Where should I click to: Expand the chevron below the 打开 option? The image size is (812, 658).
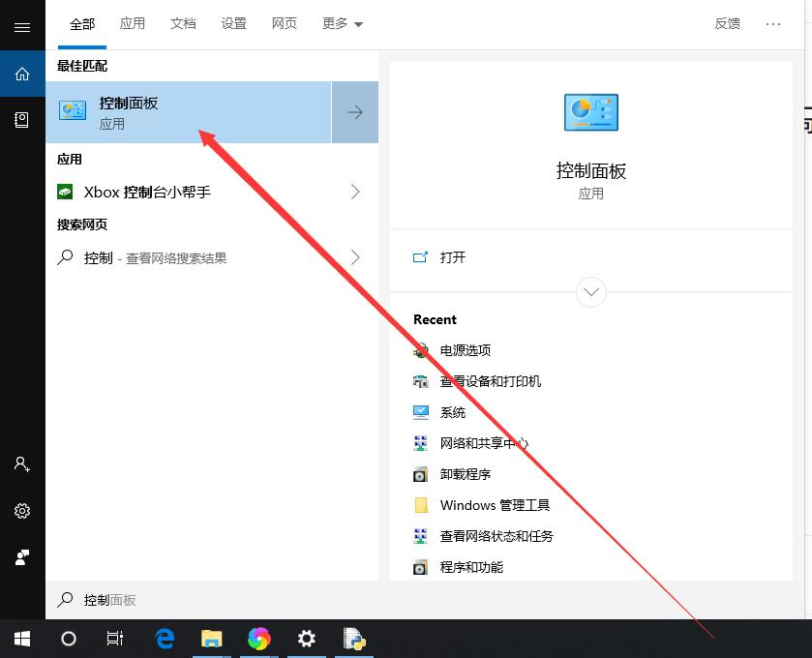tap(590, 291)
